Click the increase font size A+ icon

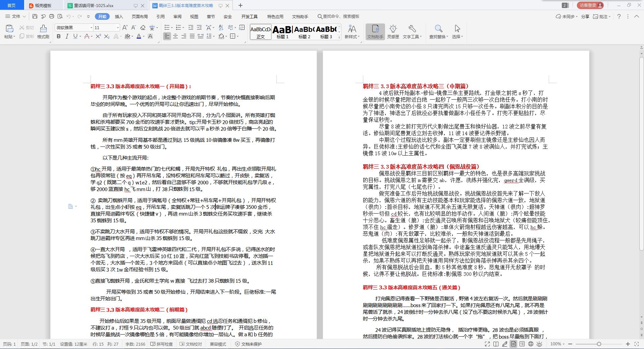[125, 27]
